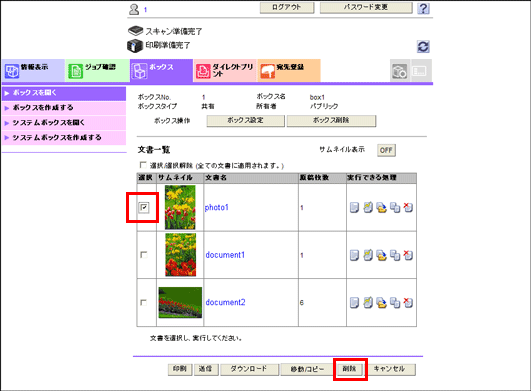Click the red X delete icon for document1
The height and width of the screenshot is (391, 531).
coord(408,255)
